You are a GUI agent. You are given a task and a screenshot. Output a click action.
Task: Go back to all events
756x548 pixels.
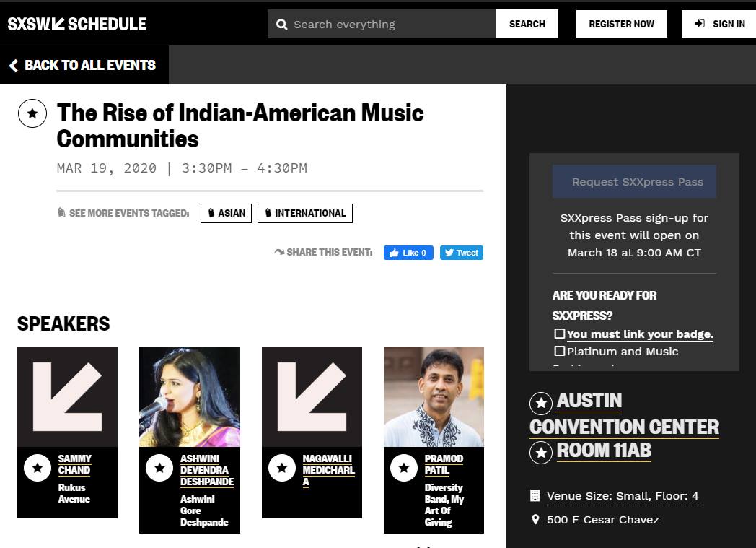(x=84, y=65)
